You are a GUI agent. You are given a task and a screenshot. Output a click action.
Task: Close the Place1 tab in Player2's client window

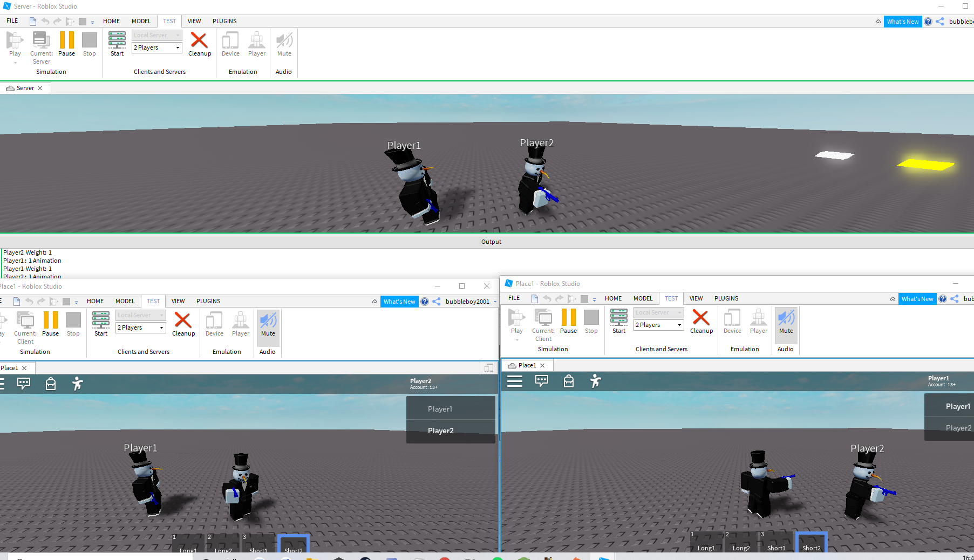point(24,368)
